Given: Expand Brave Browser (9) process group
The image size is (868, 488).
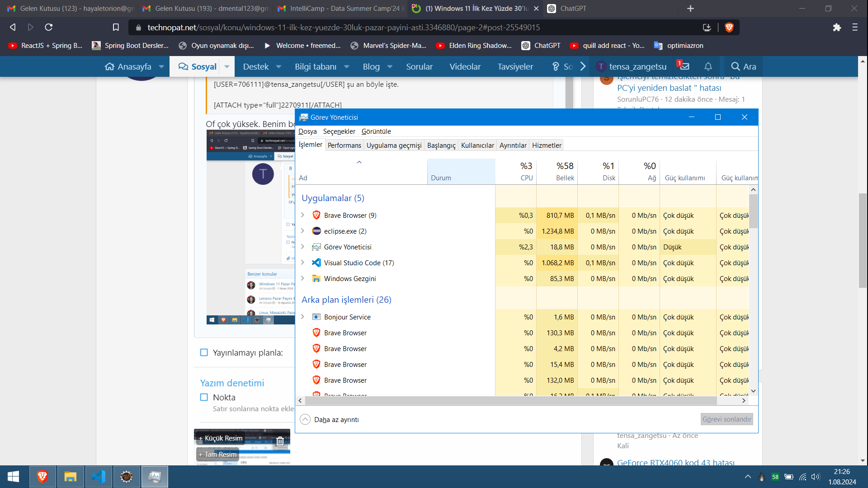Looking at the screenshot, I should 302,215.
